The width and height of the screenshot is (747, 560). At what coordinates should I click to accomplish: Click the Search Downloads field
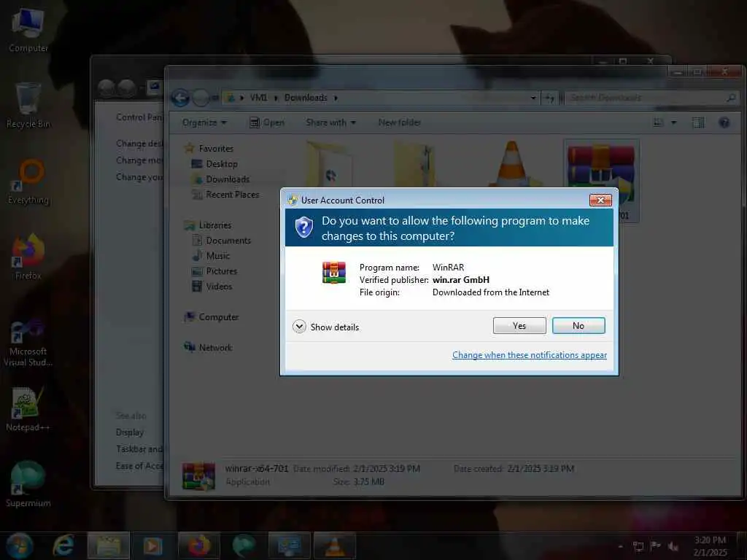(x=651, y=98)
